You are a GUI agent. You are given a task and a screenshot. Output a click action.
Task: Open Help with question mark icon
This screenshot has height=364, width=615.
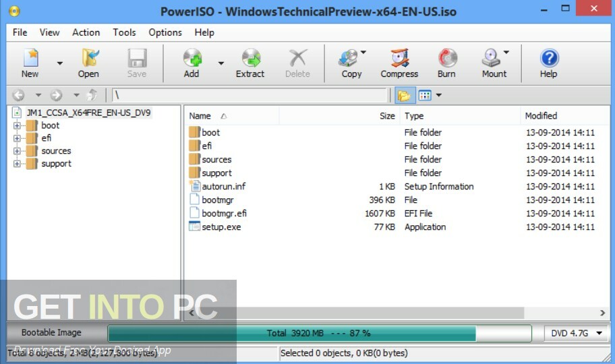click(549, 58)
